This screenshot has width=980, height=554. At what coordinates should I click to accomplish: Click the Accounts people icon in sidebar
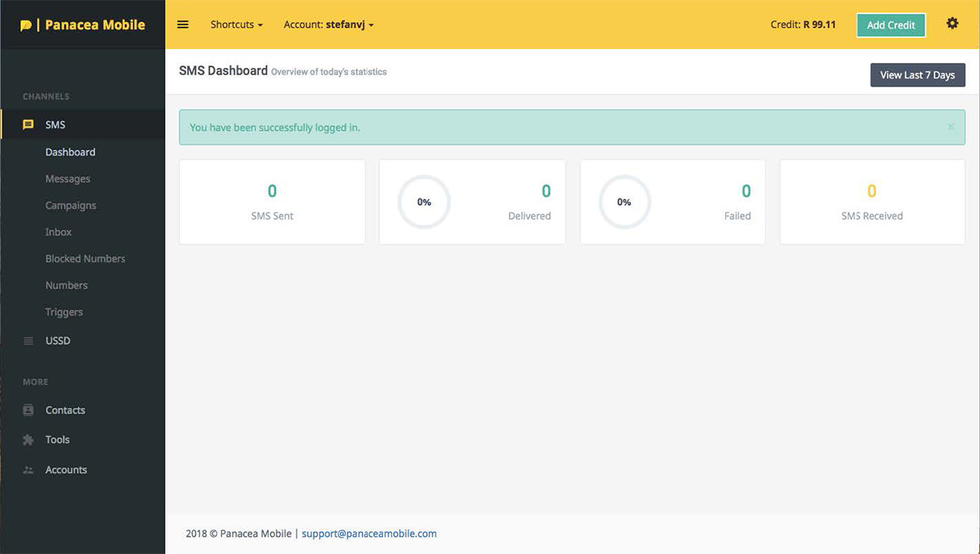(29, 470)
